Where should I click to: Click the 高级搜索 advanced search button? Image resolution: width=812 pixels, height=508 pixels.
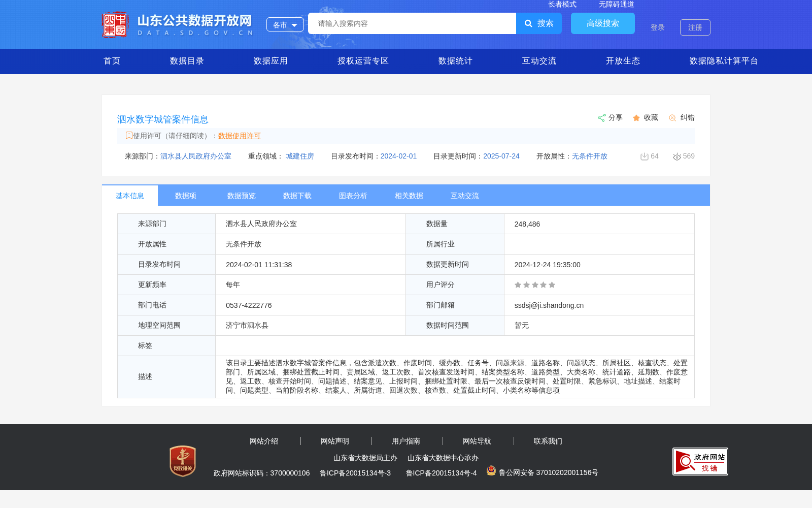point(603,23)
